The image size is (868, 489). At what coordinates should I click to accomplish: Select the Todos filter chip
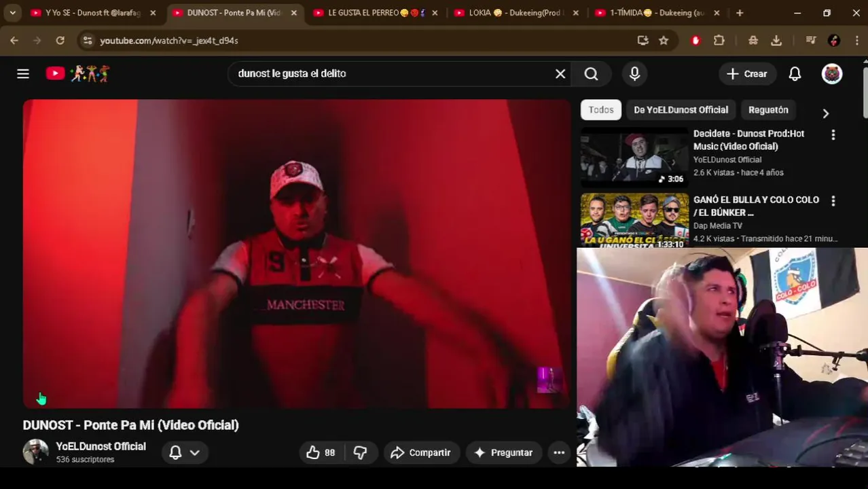[x=600, y=110]
